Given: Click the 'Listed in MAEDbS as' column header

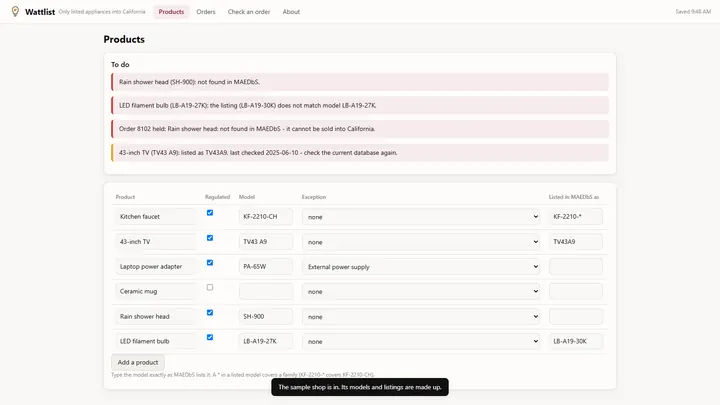Looking at the screenshot, I should (x=574, y=197).
